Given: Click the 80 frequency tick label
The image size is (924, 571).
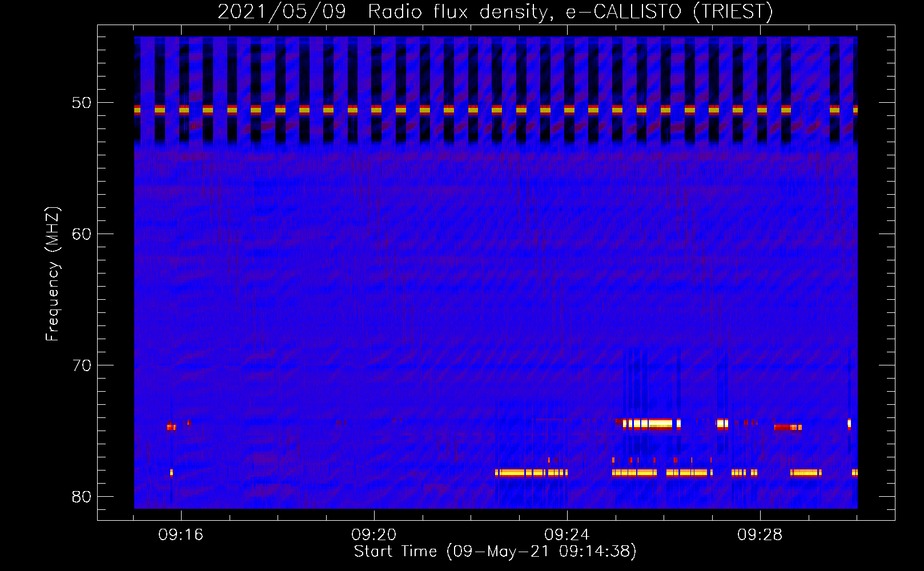Looking at the screenshot, I should pyautogui.click(x=82, y=497).
